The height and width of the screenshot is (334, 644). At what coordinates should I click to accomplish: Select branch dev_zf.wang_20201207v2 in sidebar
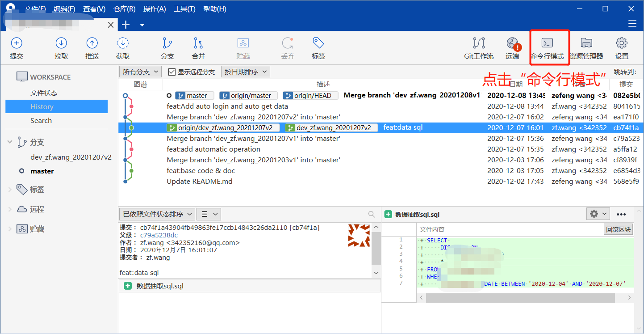click(x=71, y=157)
